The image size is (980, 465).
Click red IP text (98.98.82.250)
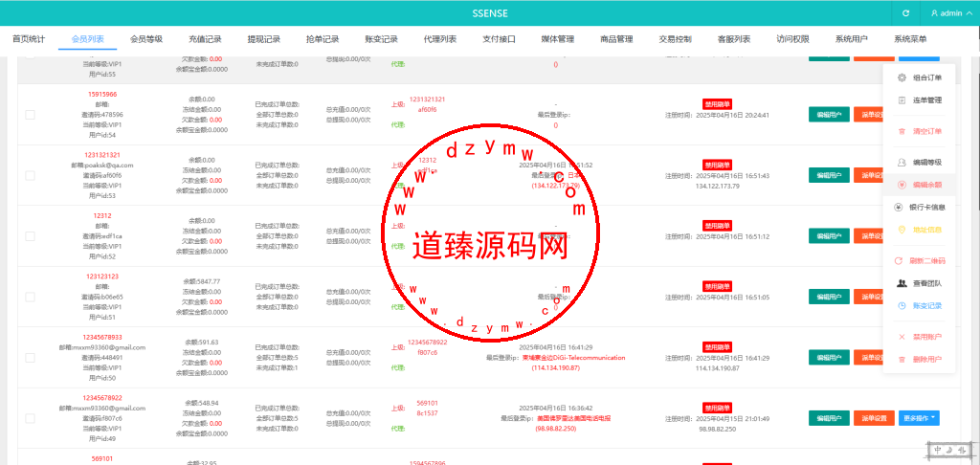[556, 429]
